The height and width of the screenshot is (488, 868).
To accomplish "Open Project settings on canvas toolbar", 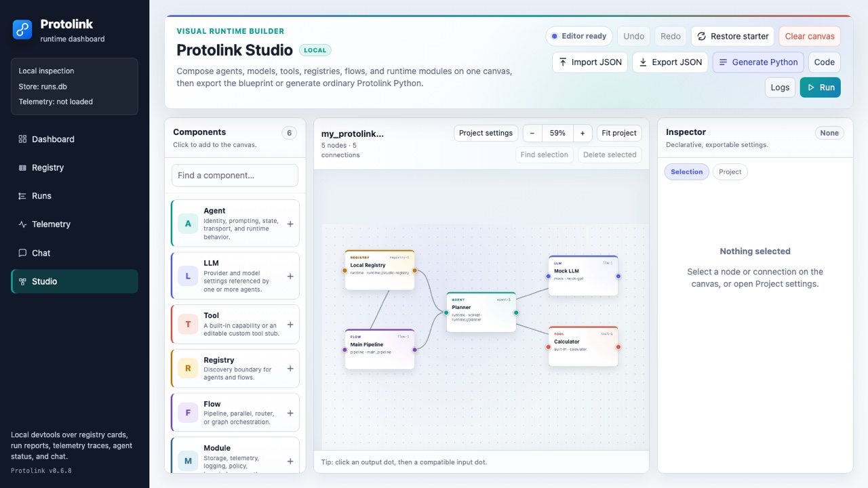I will pos(486,133).
